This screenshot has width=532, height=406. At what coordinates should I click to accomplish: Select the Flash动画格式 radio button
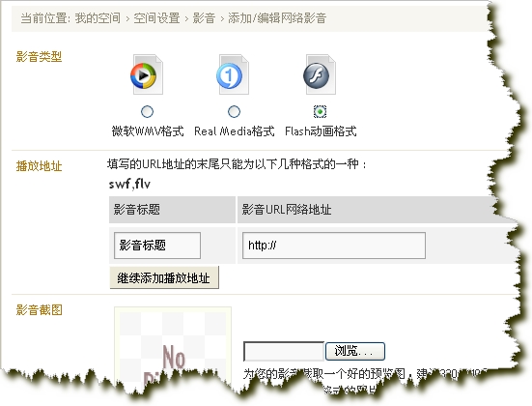click(320, 111)
